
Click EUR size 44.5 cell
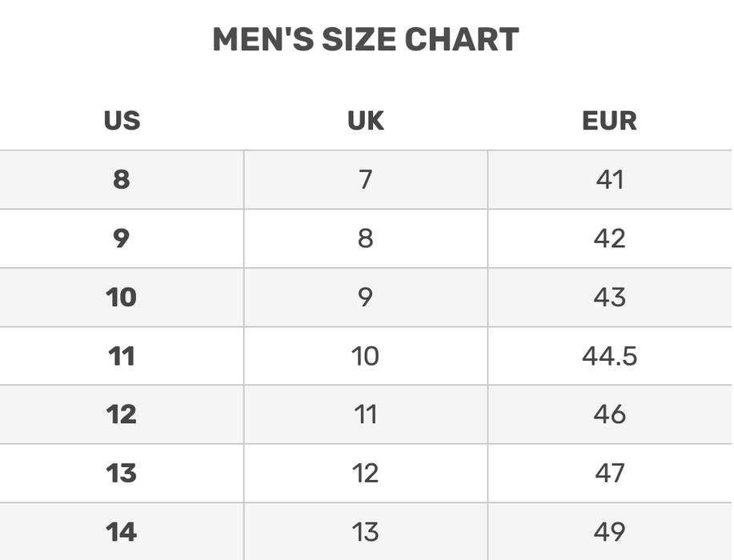pyautogui.click(x=609, y=356)
